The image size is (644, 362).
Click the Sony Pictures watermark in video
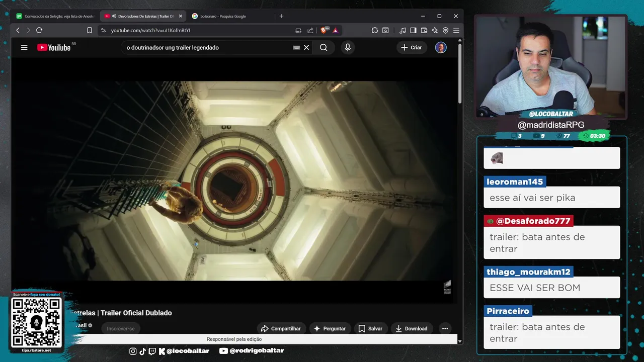click(x=447, y=287)
